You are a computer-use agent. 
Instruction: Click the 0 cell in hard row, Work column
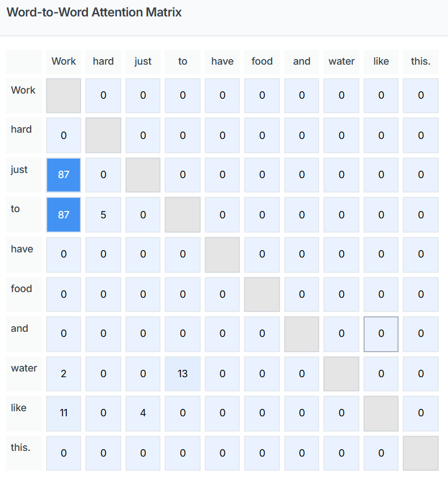64,136
